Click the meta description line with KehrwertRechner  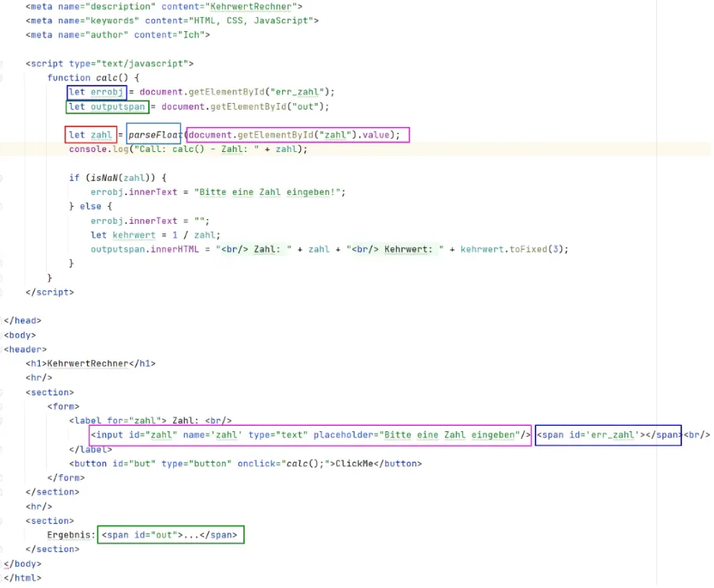[x=164, y=6]
